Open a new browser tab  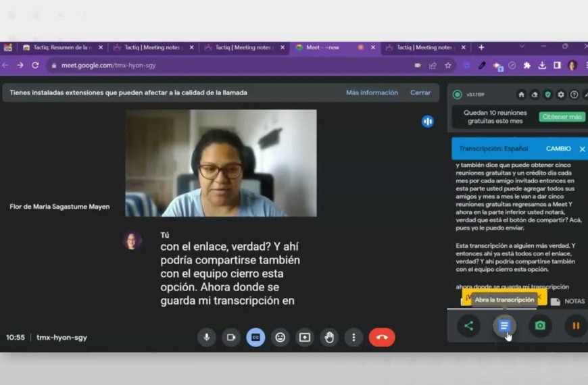[x=481, y=47]
